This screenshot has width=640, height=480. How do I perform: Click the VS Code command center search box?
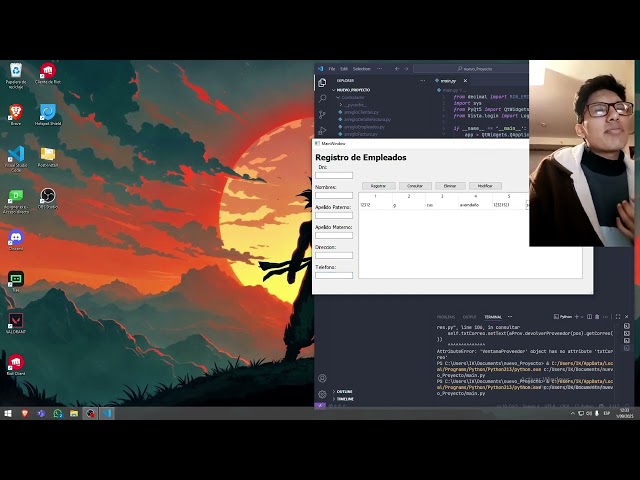click(x=471, y=69)
